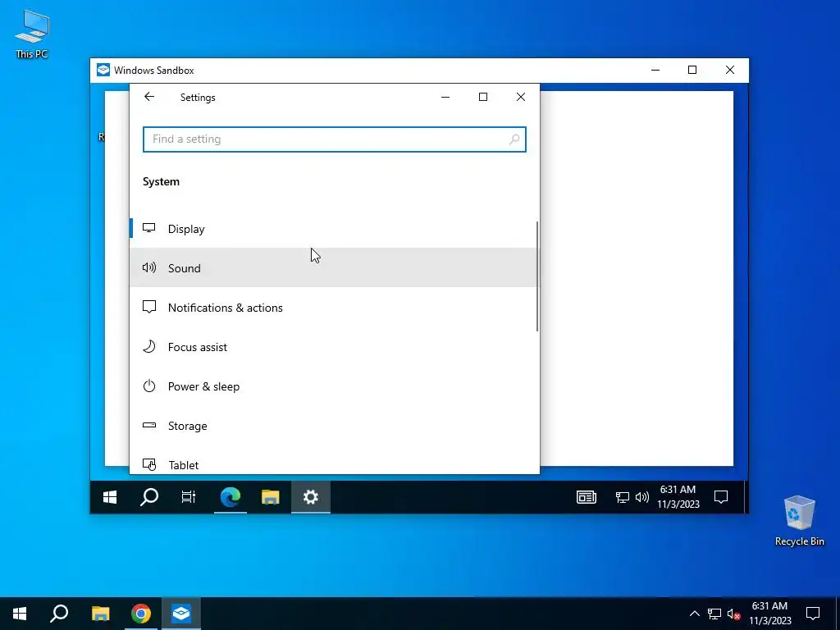Click the Tablet icon in the list

[149, 464]
